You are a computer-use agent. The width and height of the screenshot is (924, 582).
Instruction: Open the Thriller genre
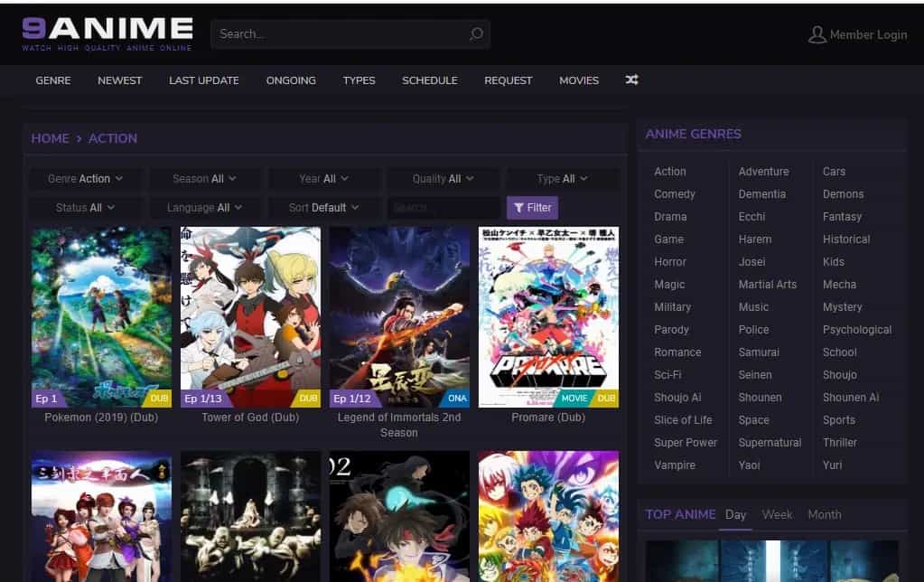coord(840,442)
